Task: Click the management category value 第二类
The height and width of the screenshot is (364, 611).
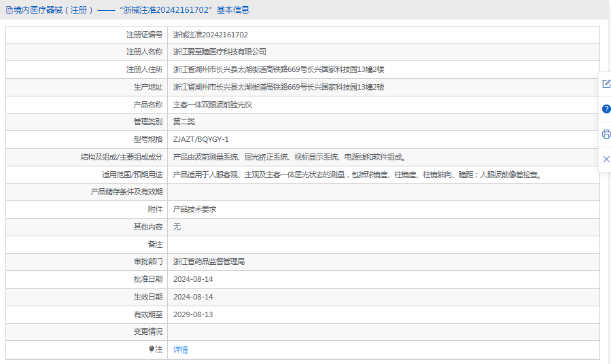Action: [x=184, y=122]
